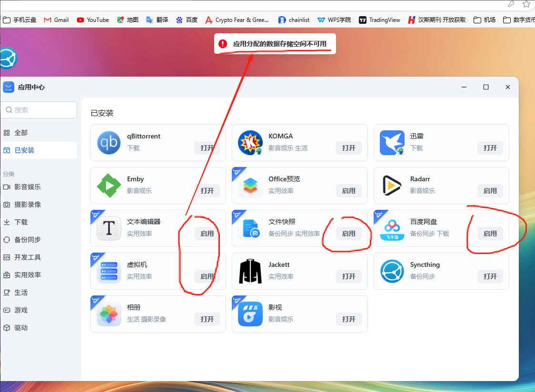Viewport: 535px width, 392px height.
Task: Open 相册 with 打开 button
Action: click(x=207, y=319)
